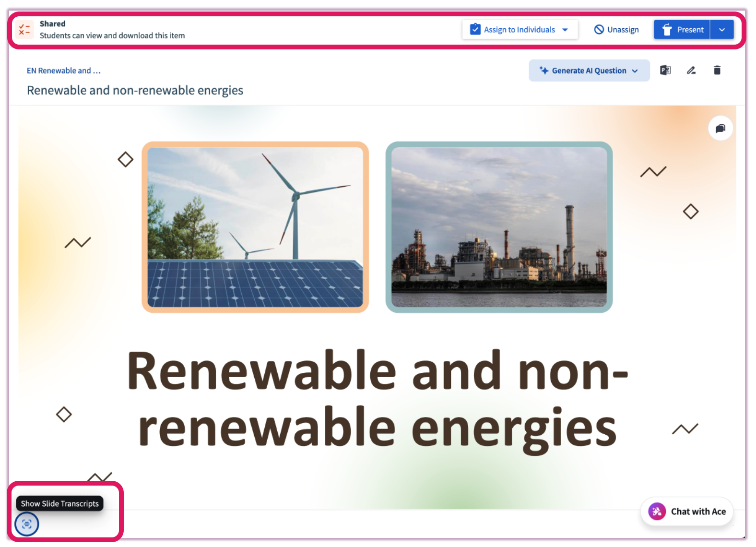Open the dropdown chevron beside Present
The width and height of the screenshot is (756, 547).
tap(722, 30)
